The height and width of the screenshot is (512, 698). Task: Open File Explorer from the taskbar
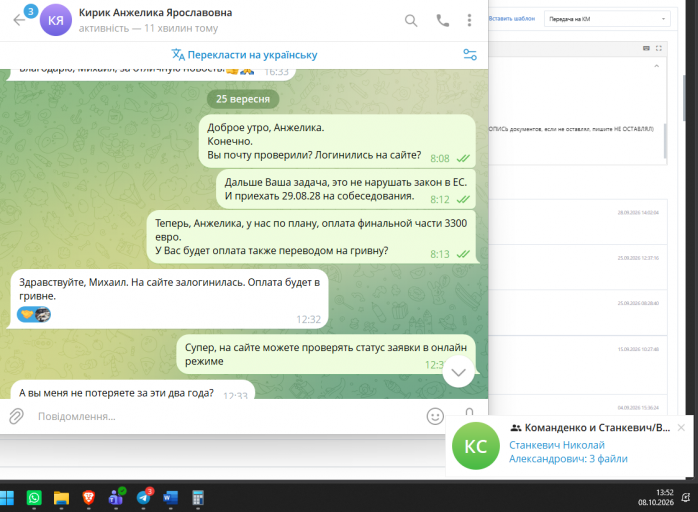tap(61, 498)
